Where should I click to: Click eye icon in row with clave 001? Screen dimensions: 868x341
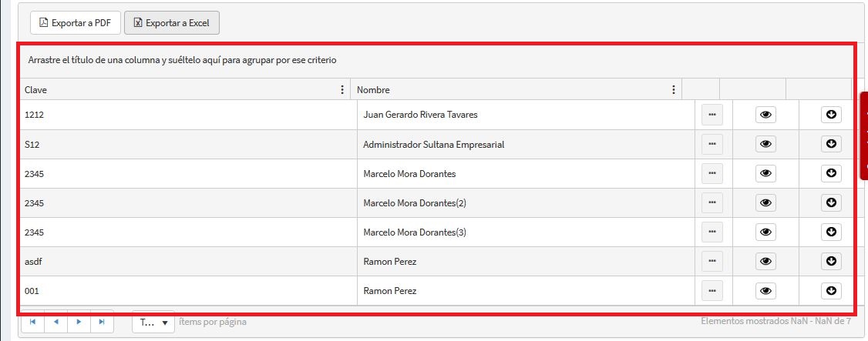coord(765,290)
